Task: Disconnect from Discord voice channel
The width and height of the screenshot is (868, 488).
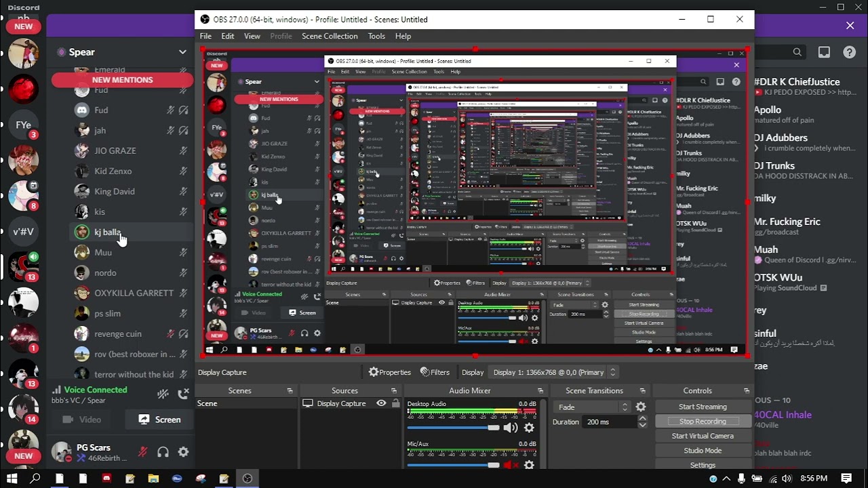Action: pyautogui.click(x=183, y=394)
